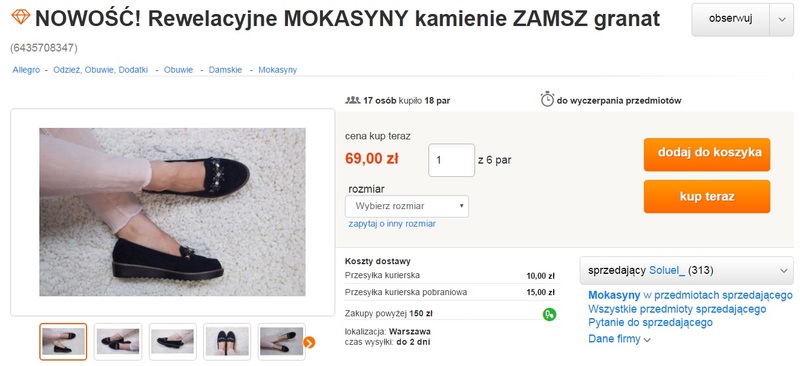Click the orange next-thumbnails arrow
Screen dimensions: 800x366
(x=309, y=342)
